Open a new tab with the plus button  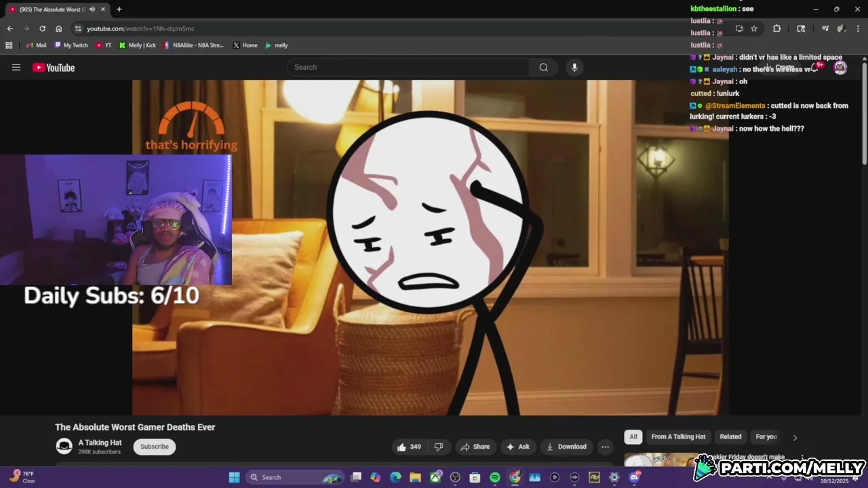click(119, 9)
